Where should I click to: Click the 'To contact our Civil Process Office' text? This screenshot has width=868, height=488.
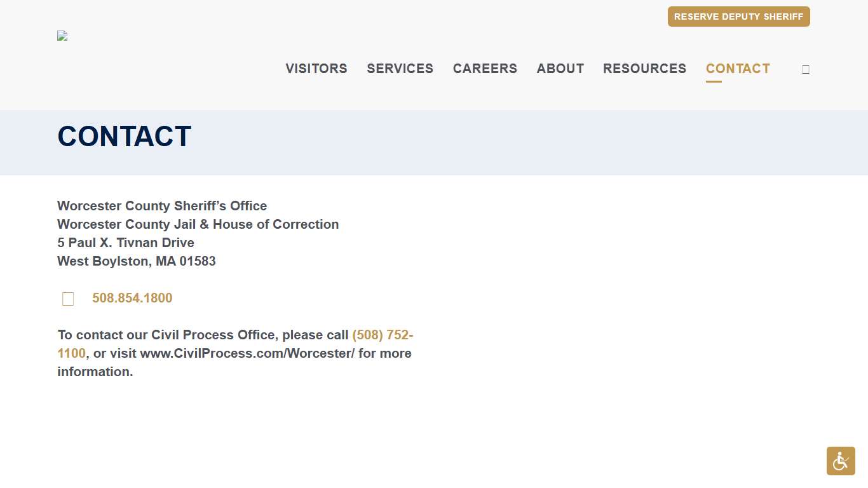(203, 335)
